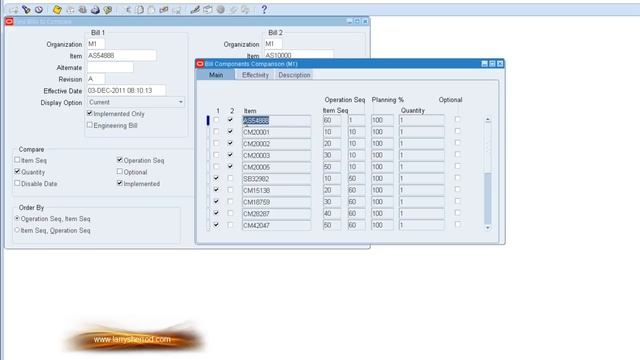Click the Window Help question mark icon

[264, 9]
